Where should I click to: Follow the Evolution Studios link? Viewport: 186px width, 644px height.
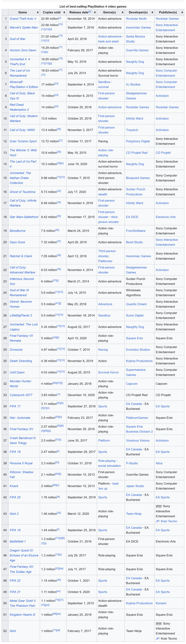[x=138, y=350]
